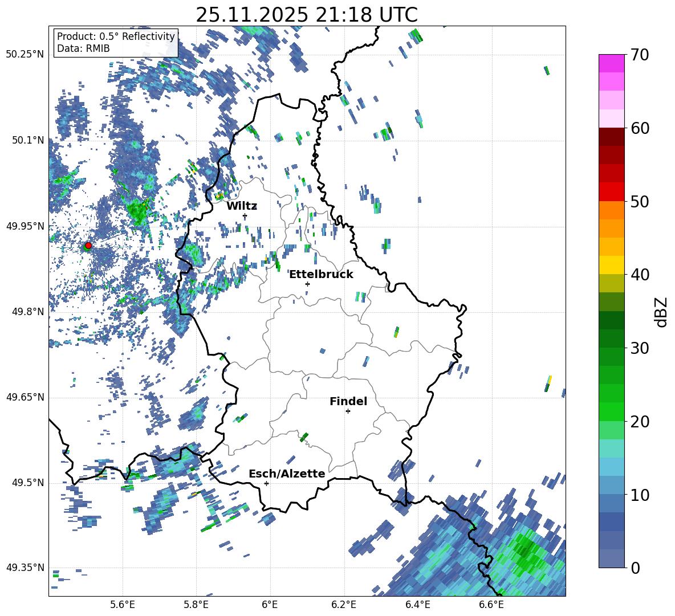675x616 pixels.
Task: Click the 49.5°N latitude label
Action: tap(28, 483)
